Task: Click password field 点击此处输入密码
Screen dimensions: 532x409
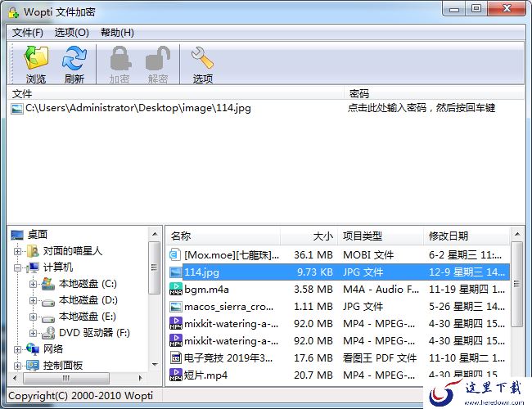Action: (422, 108)
